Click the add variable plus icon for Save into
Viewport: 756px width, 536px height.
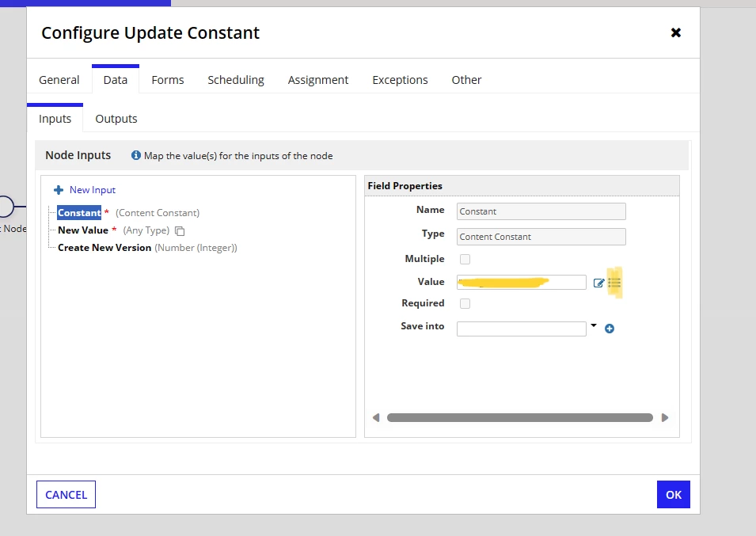(x=610, y=329)
